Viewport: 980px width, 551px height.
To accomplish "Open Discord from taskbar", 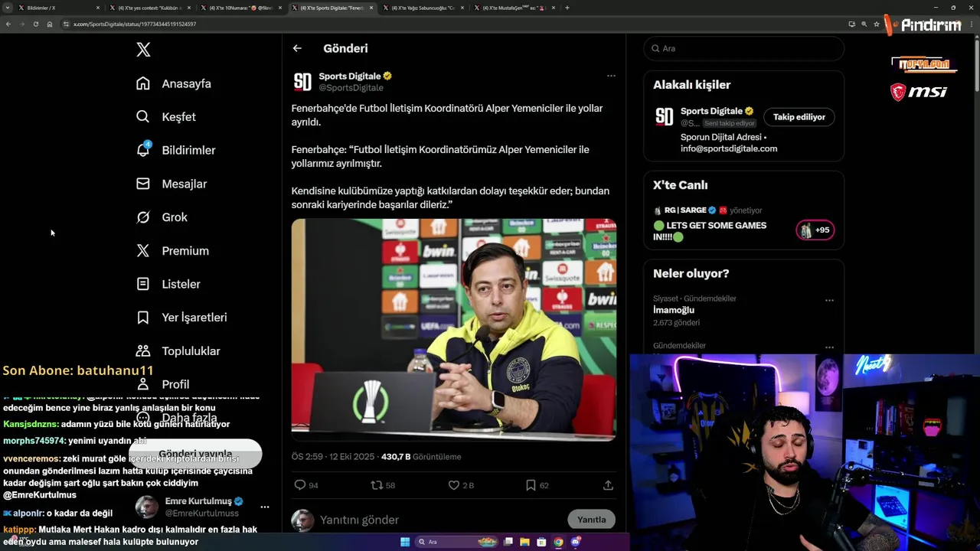I will click(575, 542).
